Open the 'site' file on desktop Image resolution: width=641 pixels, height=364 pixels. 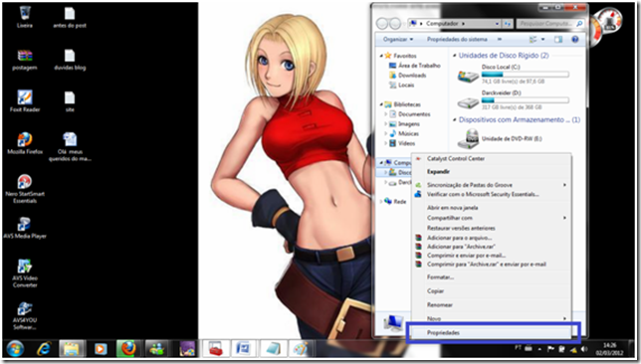coord(70,101)
